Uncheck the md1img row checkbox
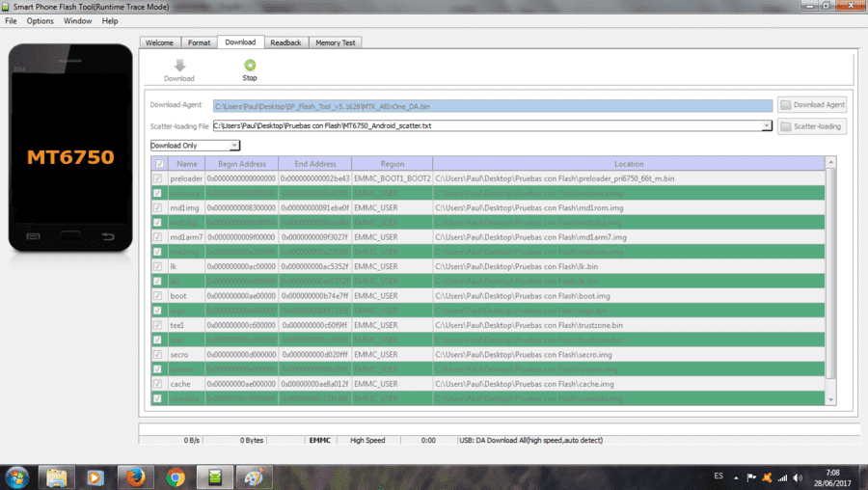 coord(158,207)
